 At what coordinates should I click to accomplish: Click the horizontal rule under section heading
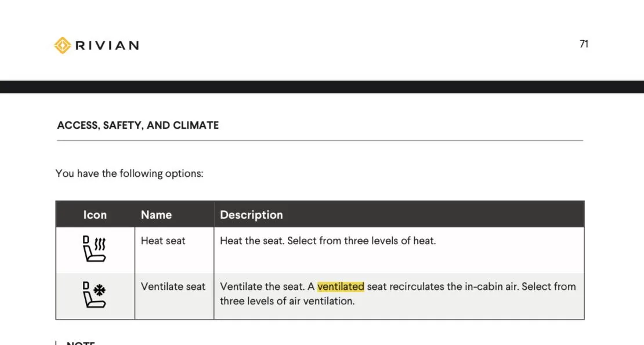320,140
